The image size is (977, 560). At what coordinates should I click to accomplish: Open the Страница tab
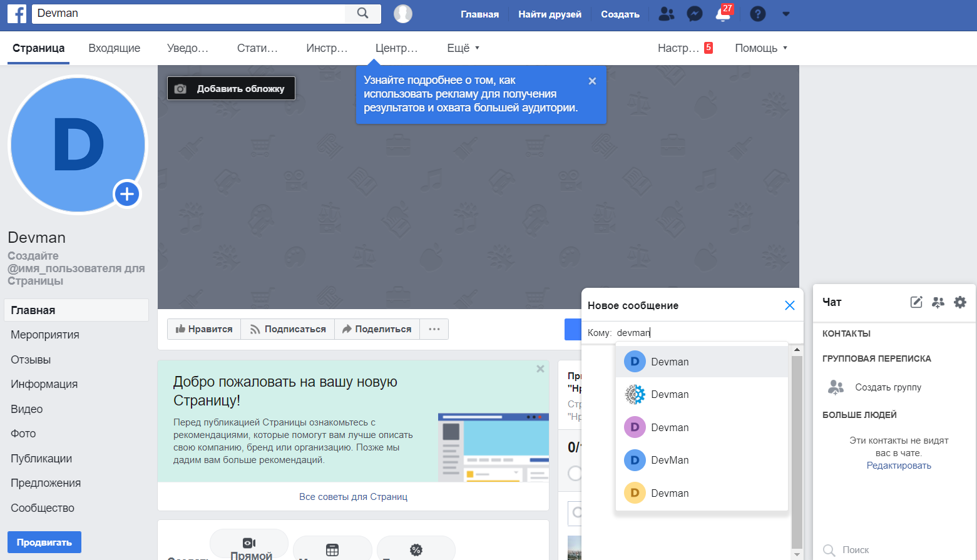tap(39, 48)
